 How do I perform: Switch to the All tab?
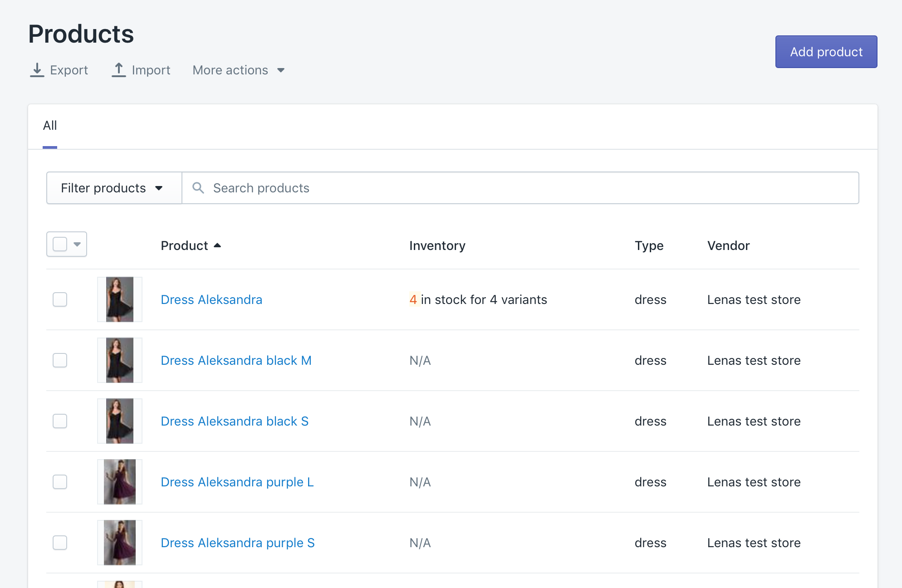click(50, 126)
